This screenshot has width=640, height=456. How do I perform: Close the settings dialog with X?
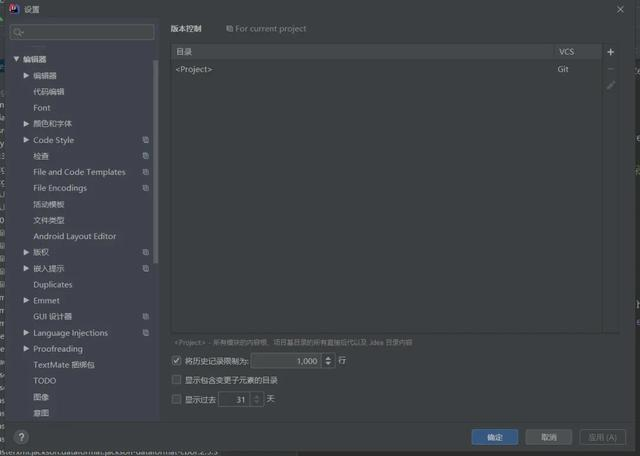tap(620, 9)
